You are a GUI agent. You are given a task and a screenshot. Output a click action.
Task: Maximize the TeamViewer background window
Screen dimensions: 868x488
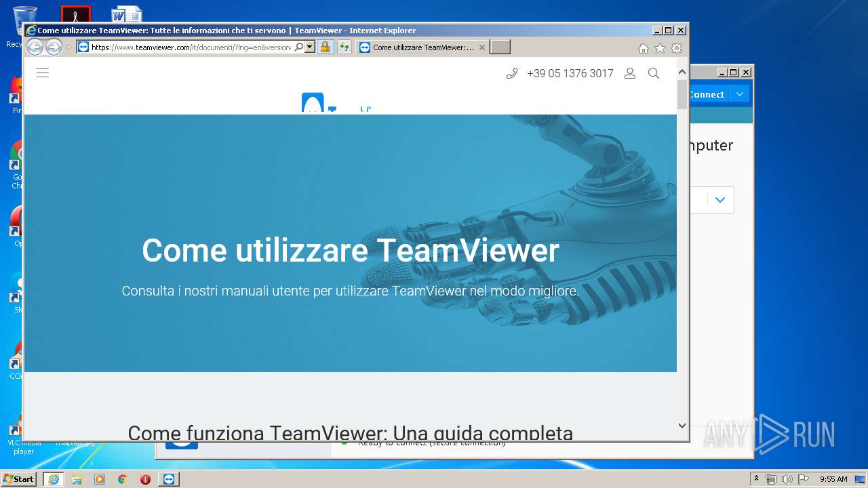(x=734, y=72)
